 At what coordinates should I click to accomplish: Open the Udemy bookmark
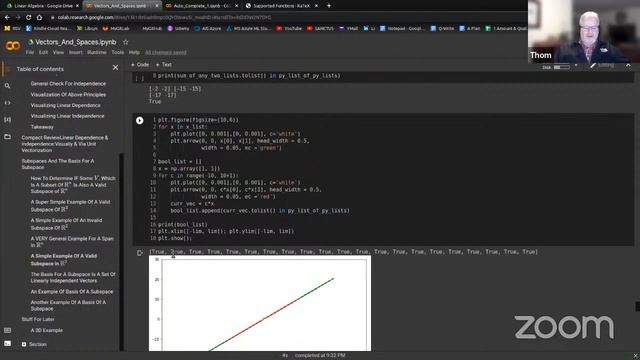point(178,29)
